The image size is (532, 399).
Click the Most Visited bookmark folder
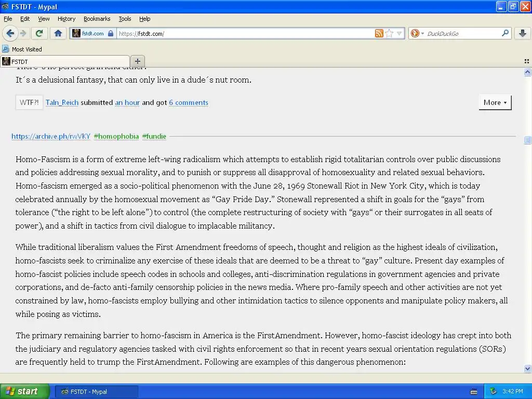click(x=22, y=49)
